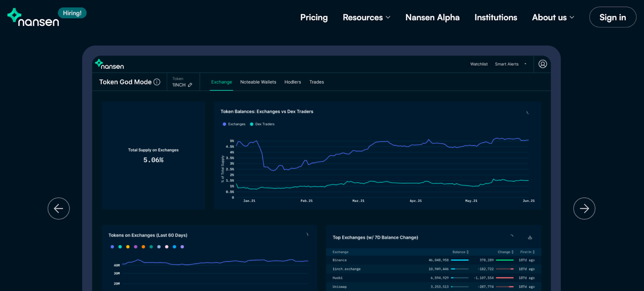The width and height of the screenshot is (644, 291).
Task: Select the Uniswap exchange row
Action: [x=433, y=287]
